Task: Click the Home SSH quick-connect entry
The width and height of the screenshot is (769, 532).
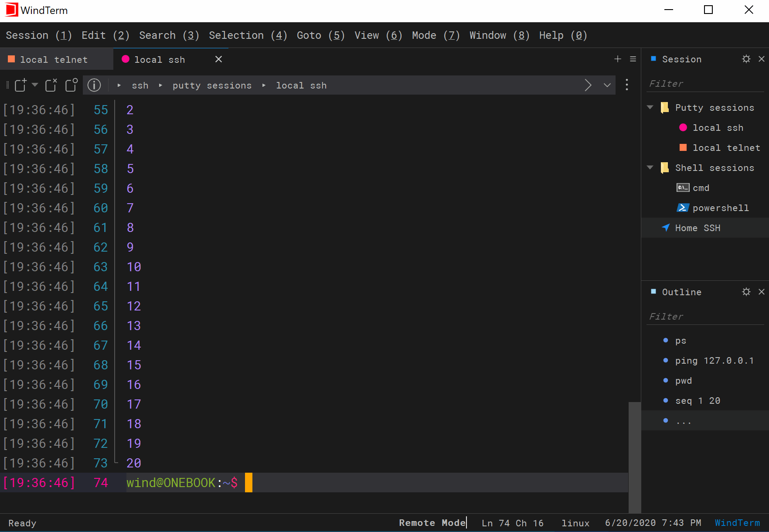Action: (698, 228)
